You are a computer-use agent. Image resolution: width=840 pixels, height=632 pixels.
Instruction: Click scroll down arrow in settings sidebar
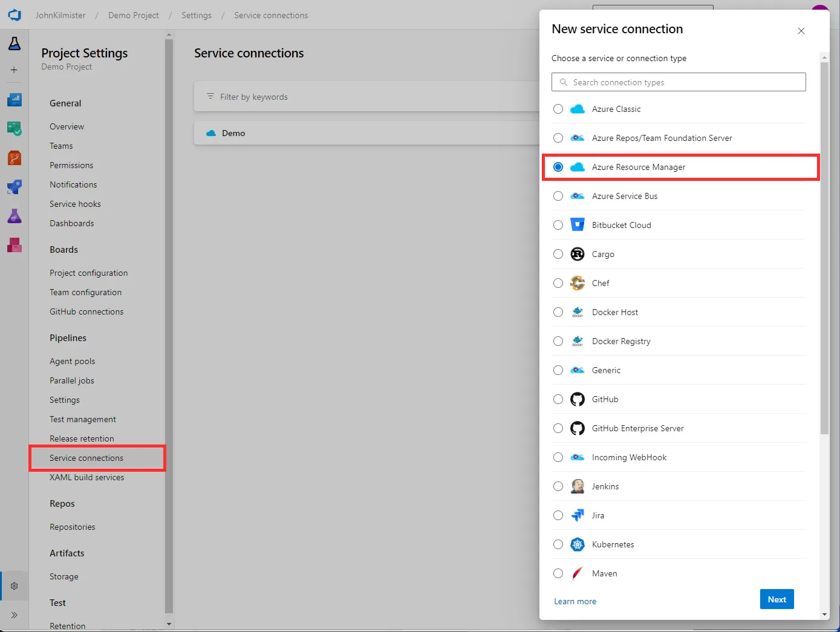click(x=169, y=624)
